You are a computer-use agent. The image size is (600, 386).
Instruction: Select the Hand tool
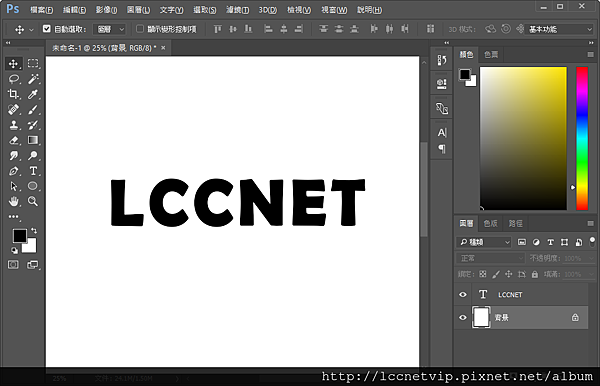(13, 201)
